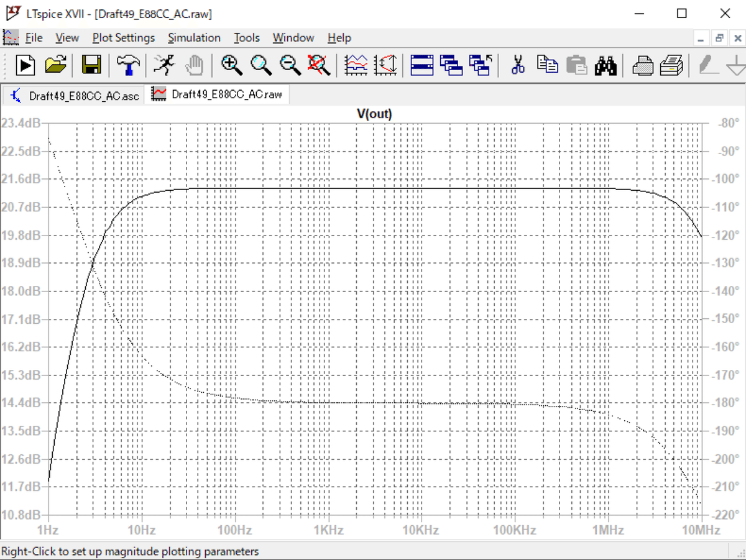Click the 100Hz frequency axis label
The height and width of the screenshot is (560, 746).
(x=234, y=530)
